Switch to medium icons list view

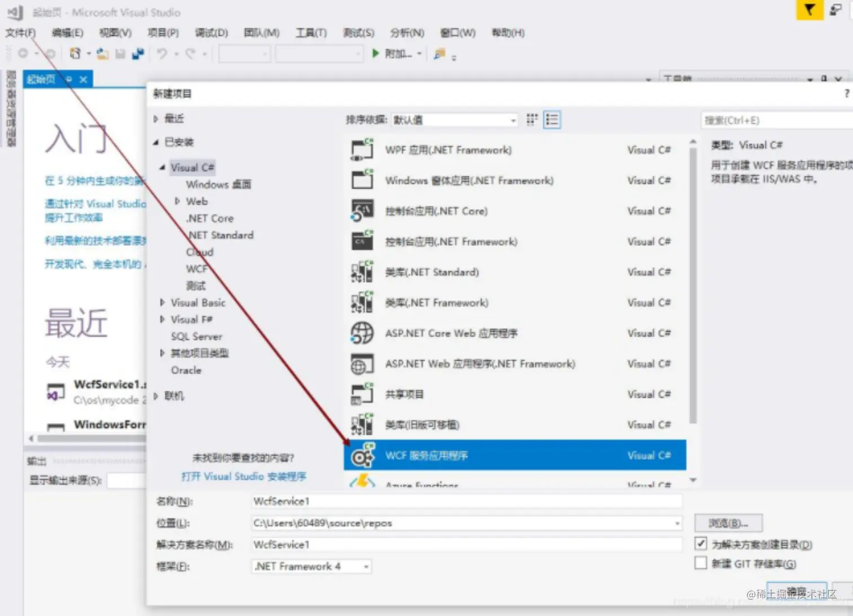tap(552, 120)
